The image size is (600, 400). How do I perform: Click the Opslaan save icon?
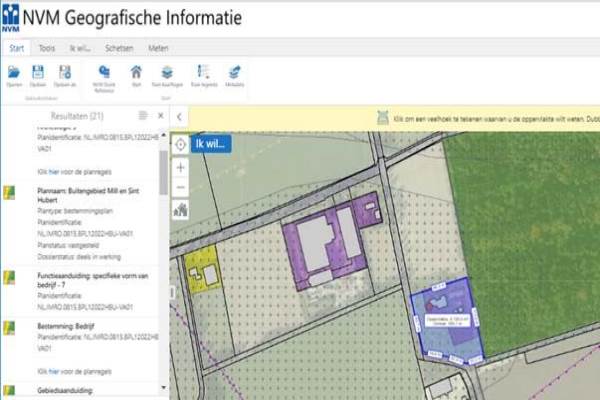pos(38,72)
